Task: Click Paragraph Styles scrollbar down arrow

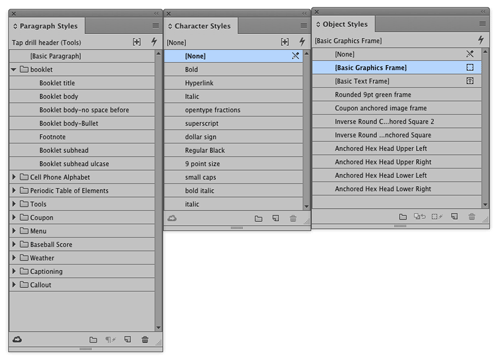Action: coord(159,328)
